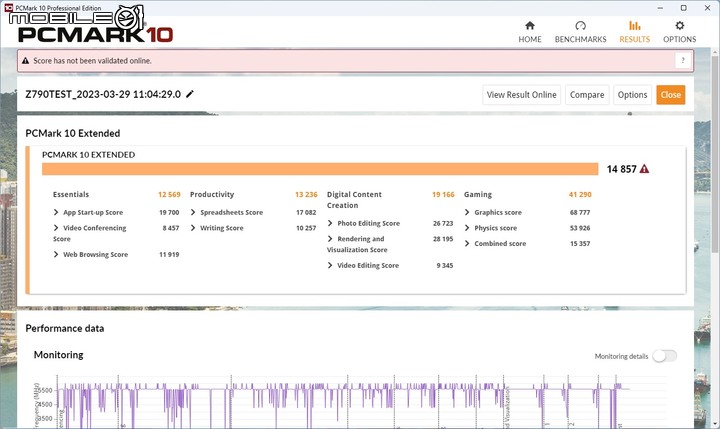Expand Writing Score details
The image size is (720, 429).
(x=193, y=228)
